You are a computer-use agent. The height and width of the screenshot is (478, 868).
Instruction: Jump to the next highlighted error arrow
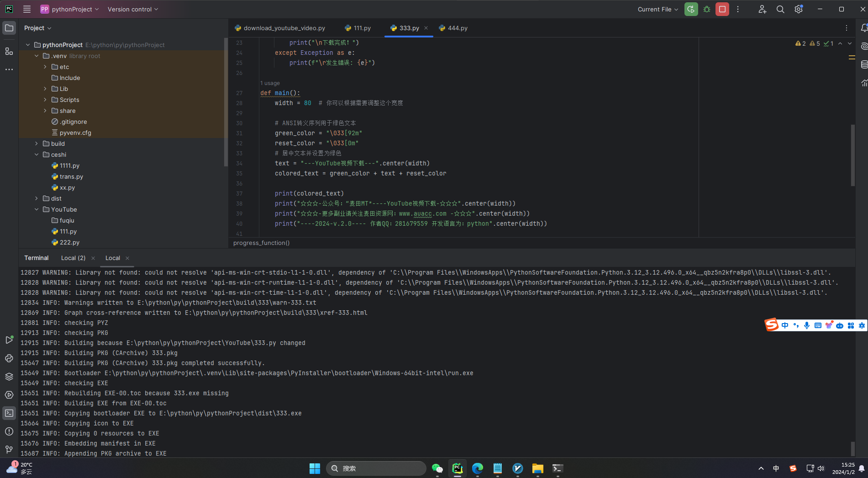tap(850, 43)
